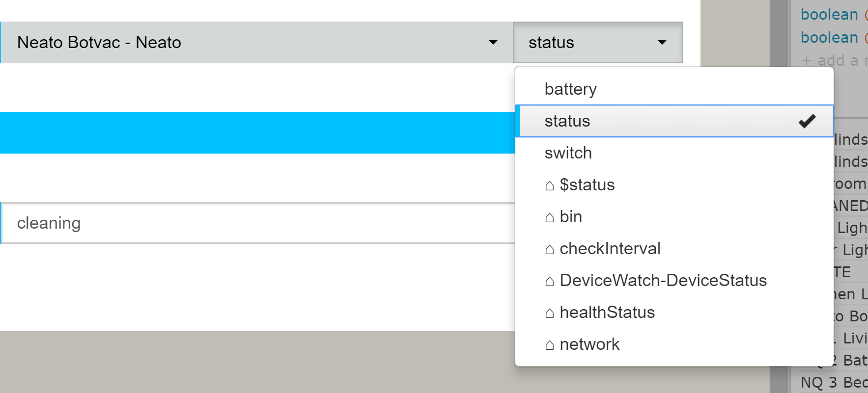Choose battery from the attribute list
This screenshot has width=868, height=393.
pos(674,89)
